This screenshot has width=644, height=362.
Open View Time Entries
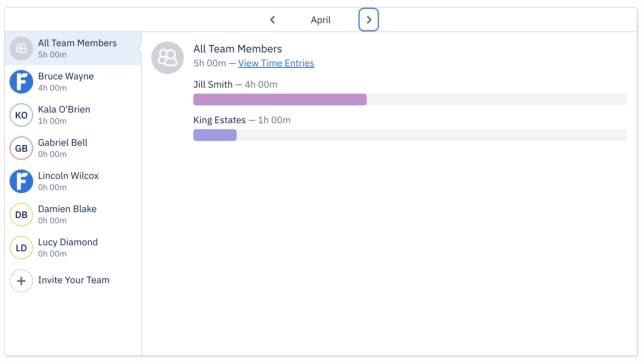(276, 63)
